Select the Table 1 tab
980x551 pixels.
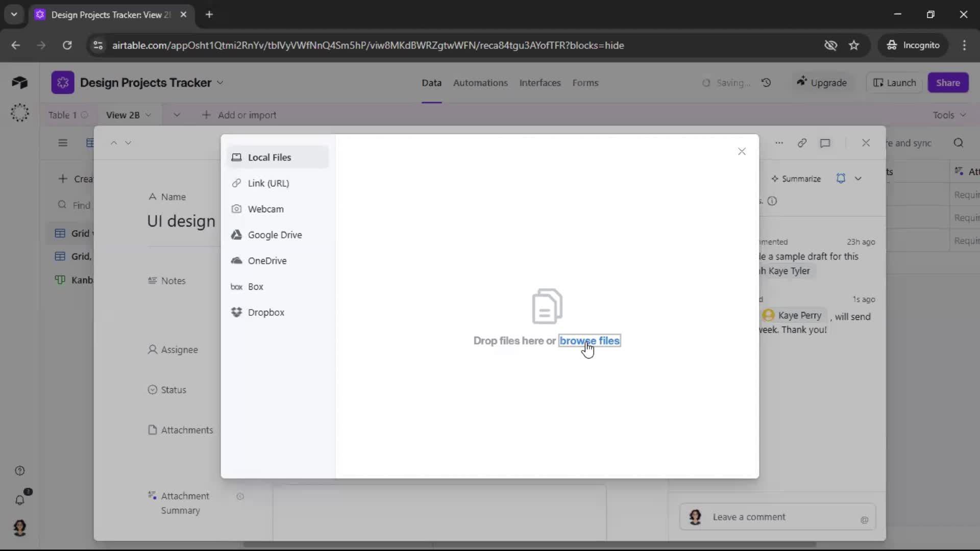pos(63,115)
